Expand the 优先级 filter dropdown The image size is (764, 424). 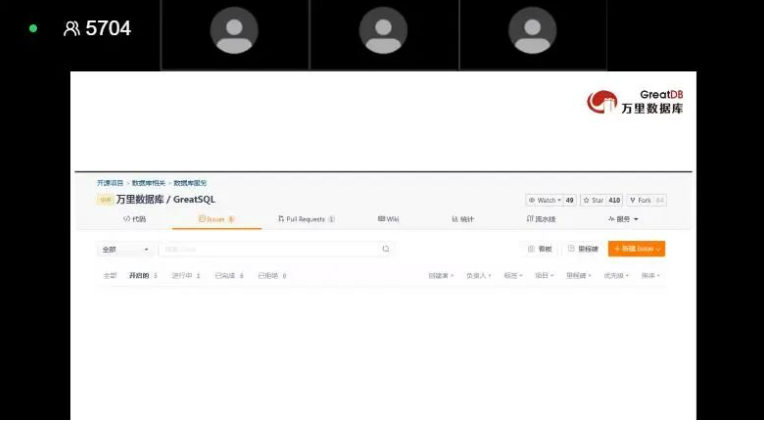(616, 276)
